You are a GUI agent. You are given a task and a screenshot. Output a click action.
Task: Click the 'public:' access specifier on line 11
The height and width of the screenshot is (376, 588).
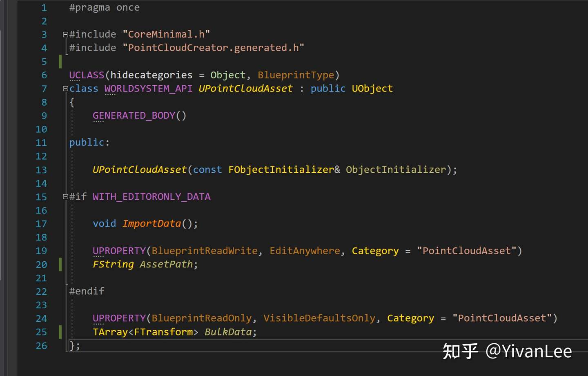click(x=89, y=142)
